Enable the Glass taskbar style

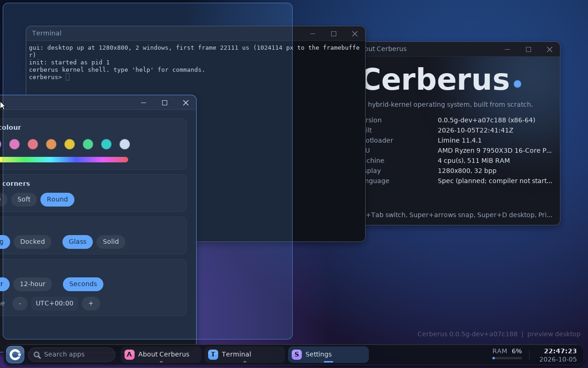click(78, 241)
